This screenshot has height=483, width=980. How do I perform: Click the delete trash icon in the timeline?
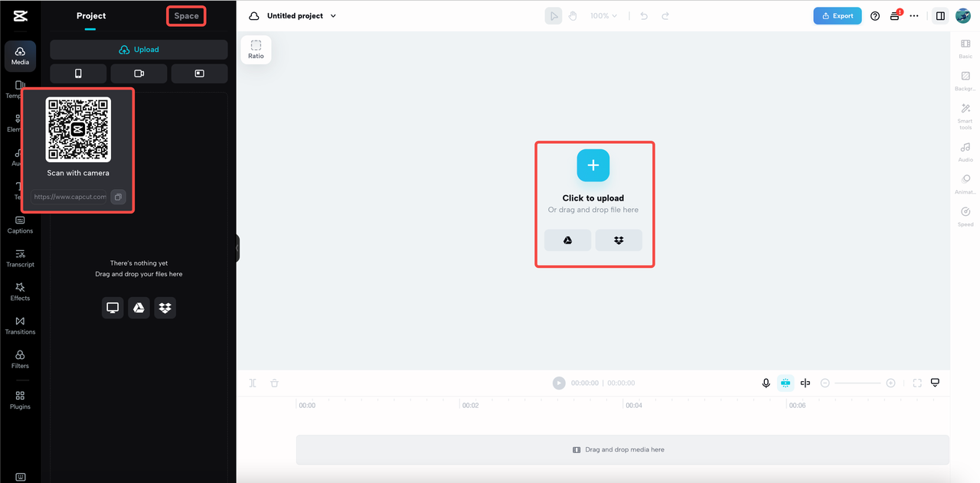[274, 383]
